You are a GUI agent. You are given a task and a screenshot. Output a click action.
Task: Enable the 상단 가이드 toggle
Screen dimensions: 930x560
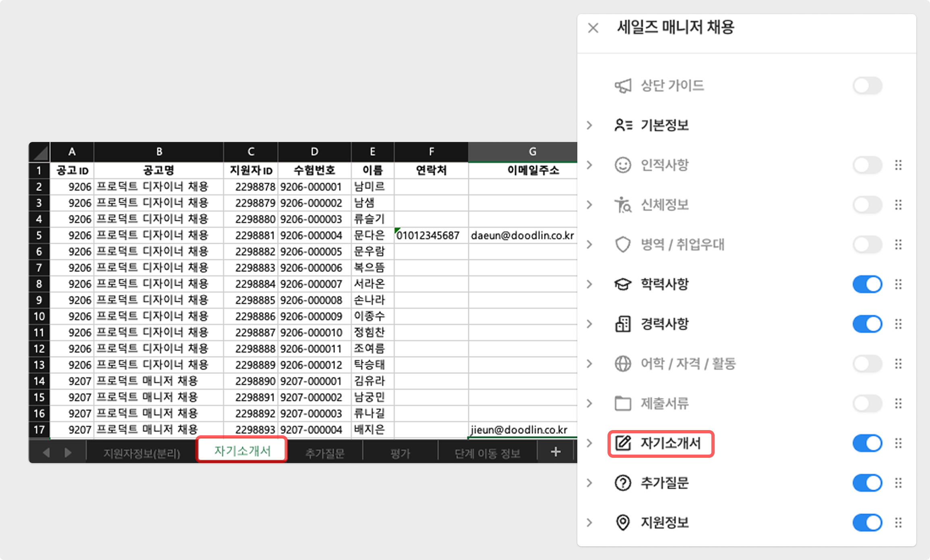coord(867,86)
